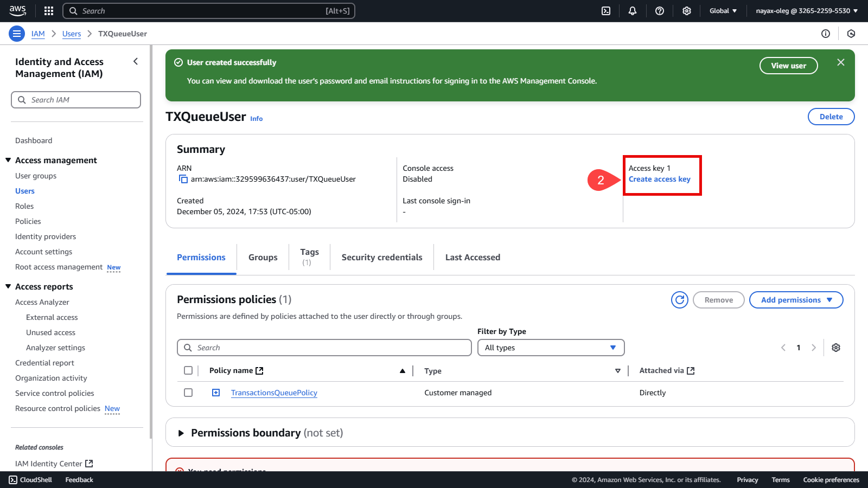Screen dimensions: 868x488
Task: Open the Last Accessed tab
Action: click(473, 258)
